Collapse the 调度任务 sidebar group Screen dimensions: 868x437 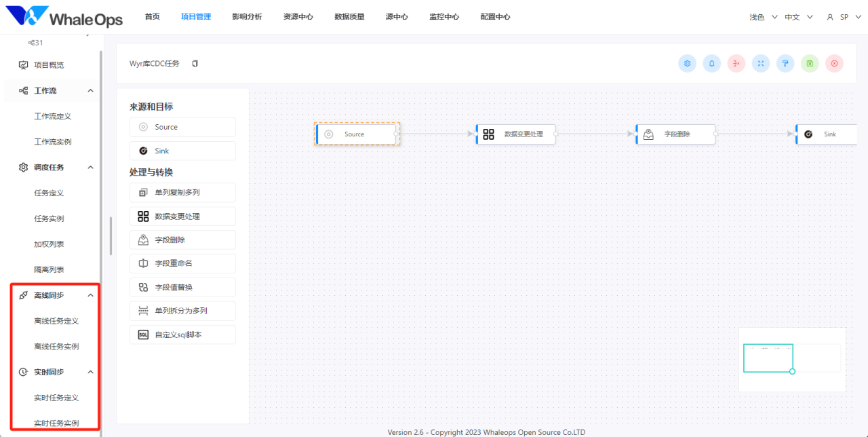point(91,168)
